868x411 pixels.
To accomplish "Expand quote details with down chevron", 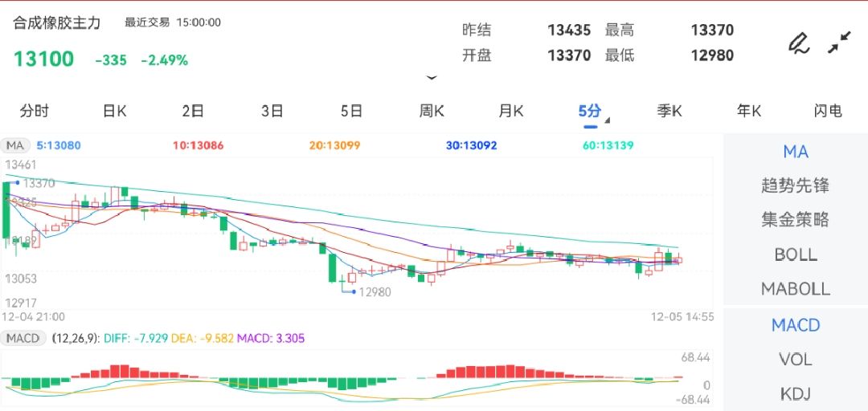I will coord(432,79).
